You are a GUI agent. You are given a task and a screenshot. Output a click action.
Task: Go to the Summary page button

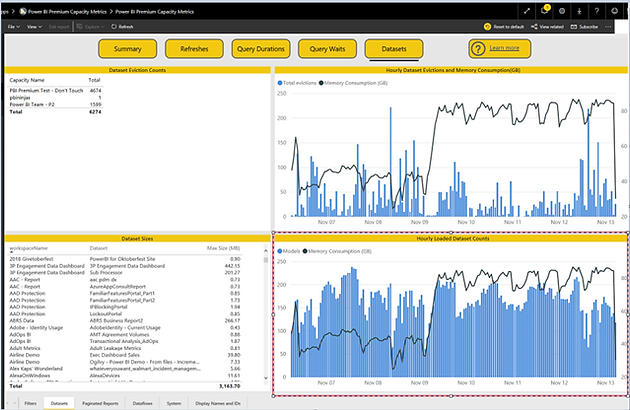127,49
